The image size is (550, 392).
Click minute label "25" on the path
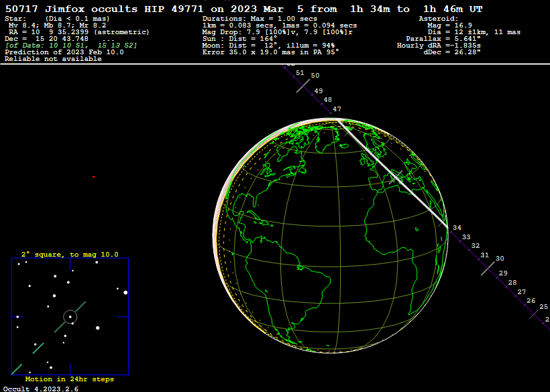coord(544,307)
